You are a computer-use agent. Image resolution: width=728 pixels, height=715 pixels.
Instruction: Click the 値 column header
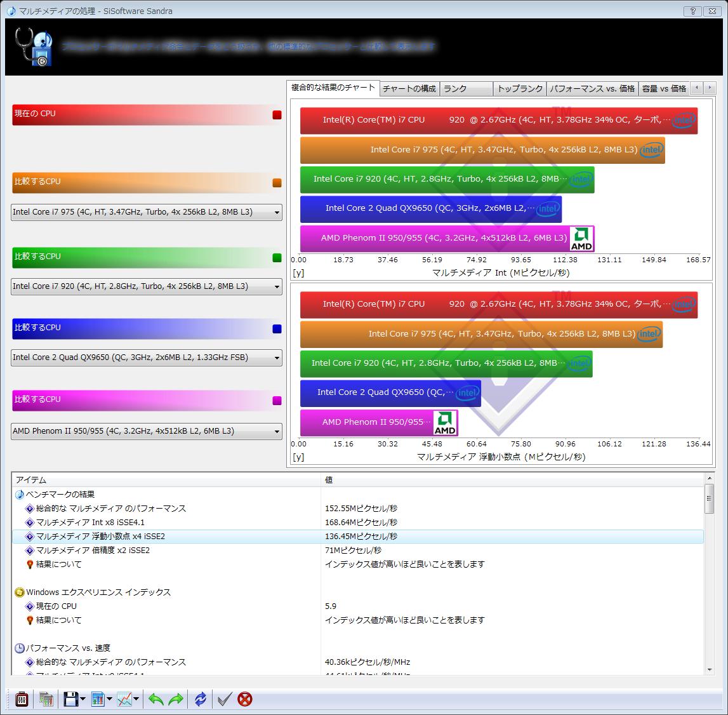513,480
